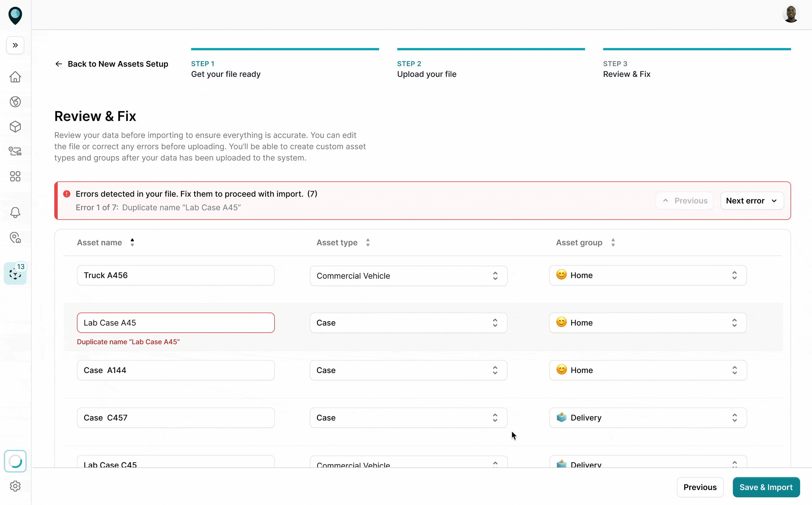
Task: Open the Home page from sidebar
Action: [15, 77]
